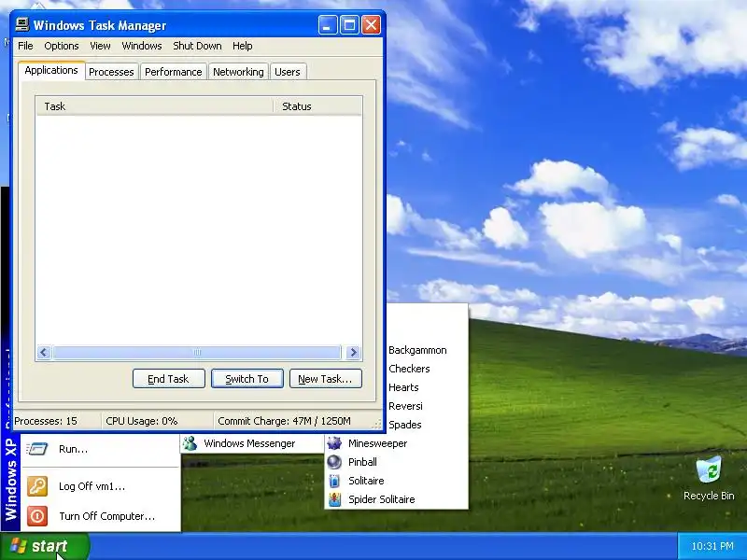Click the Task Manager title bar icon

coord(21,24)
